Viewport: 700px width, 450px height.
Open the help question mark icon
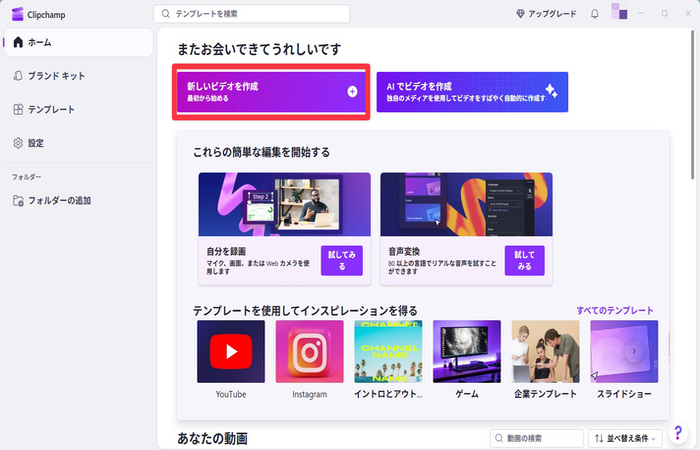[x=678, y=431]
